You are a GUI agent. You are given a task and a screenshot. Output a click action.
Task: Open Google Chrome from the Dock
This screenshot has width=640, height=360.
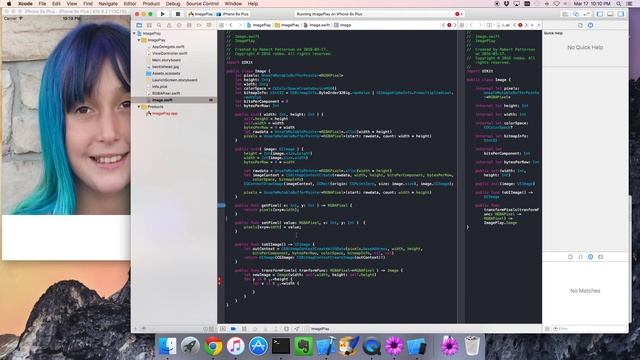[213, 347]
